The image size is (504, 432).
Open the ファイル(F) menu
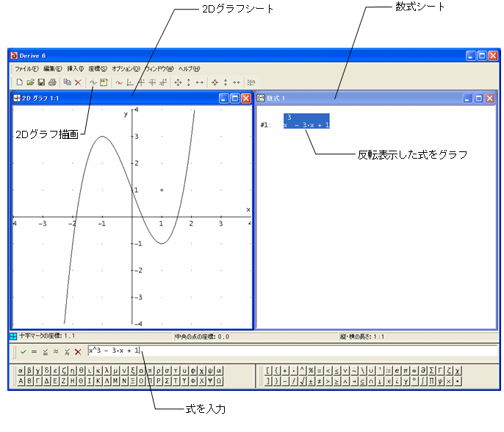[x=26, y=69]
